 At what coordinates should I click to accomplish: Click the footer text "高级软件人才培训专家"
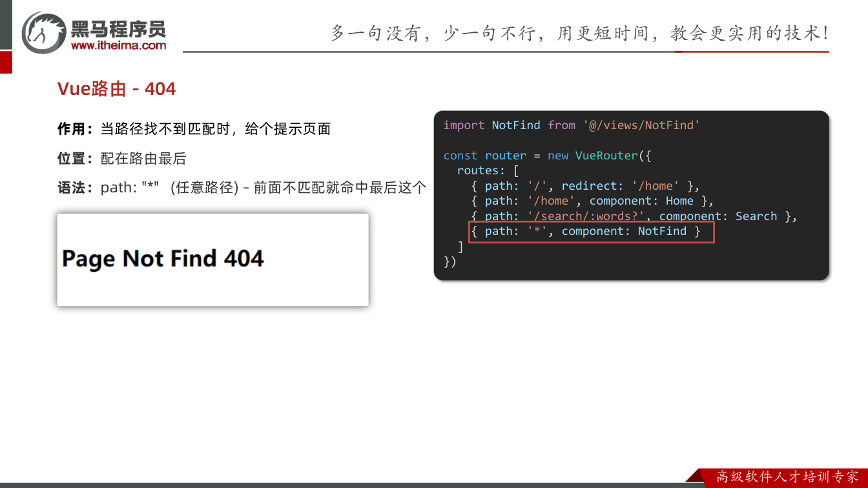coord(787,477)
